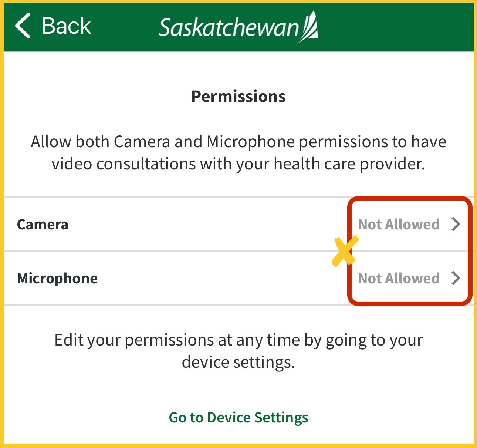Viewport: 477px width, 448px height.
Task: Click the 'Edit your permissions' paragraph
Action: (x=238, y=340)
